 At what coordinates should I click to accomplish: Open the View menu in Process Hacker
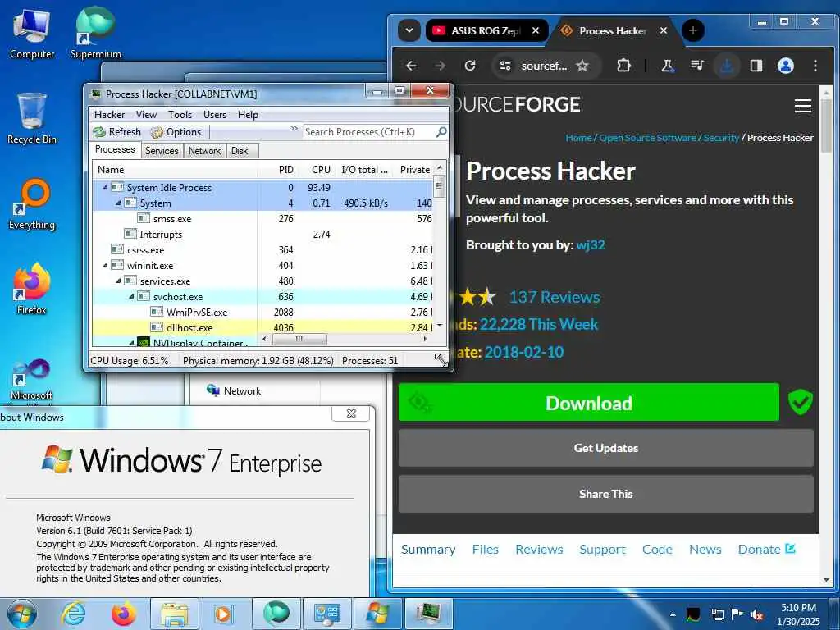click(146, 115)
